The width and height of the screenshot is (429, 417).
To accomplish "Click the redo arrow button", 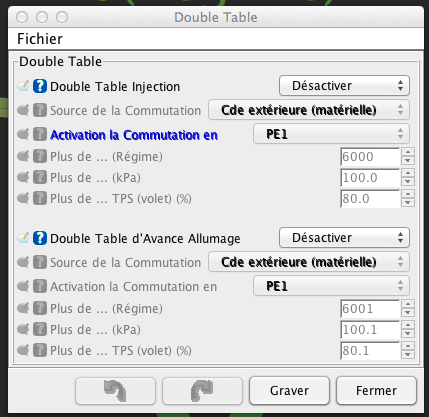I will (202, 391).
